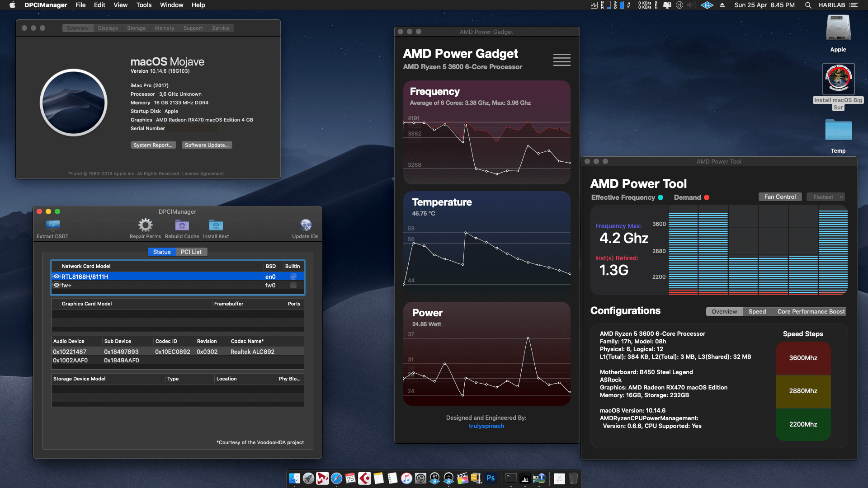Screen dimensions: 868x488
Task: Open the Apple disk on the desktop
Action: click(838, 28)
